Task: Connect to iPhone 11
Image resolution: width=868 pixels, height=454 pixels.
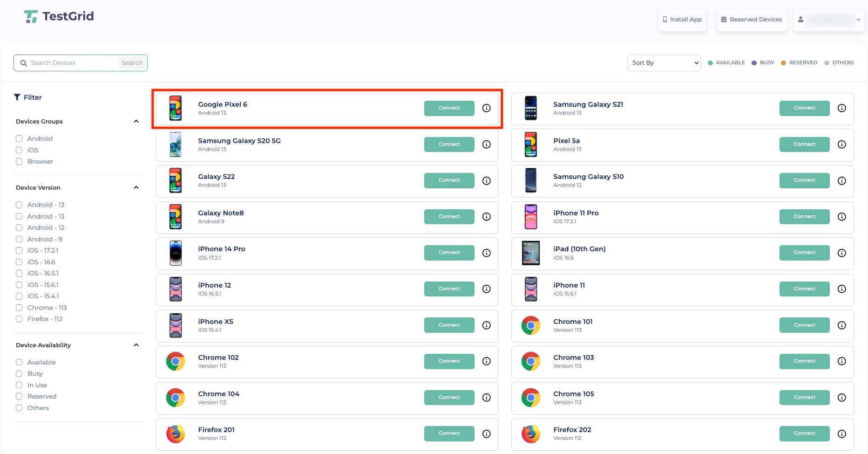Action: [805, 289]
